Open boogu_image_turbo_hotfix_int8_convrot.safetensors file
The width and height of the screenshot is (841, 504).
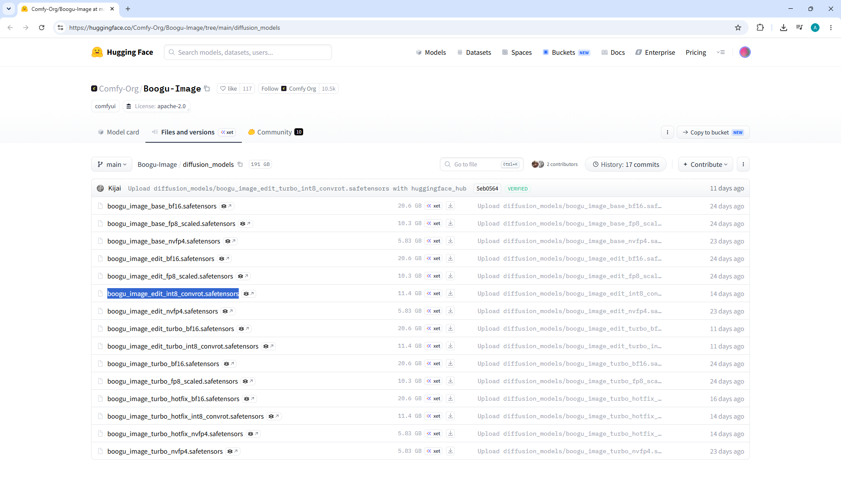(185, 416)
